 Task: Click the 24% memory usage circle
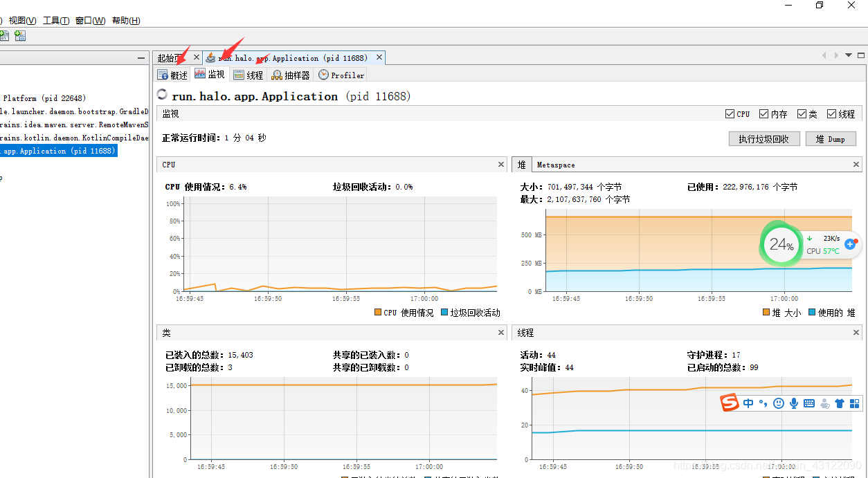[781, 244]
